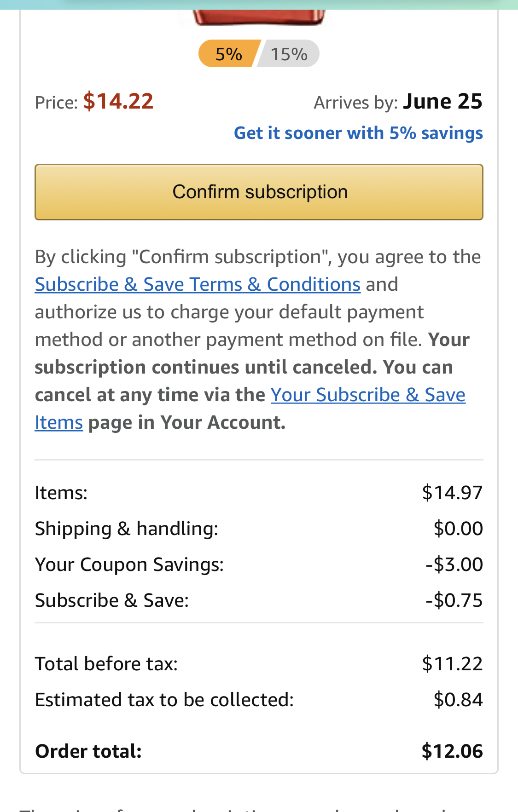
Task: Select the gray 15% savings tier badge
Action: tap(289, 54)
